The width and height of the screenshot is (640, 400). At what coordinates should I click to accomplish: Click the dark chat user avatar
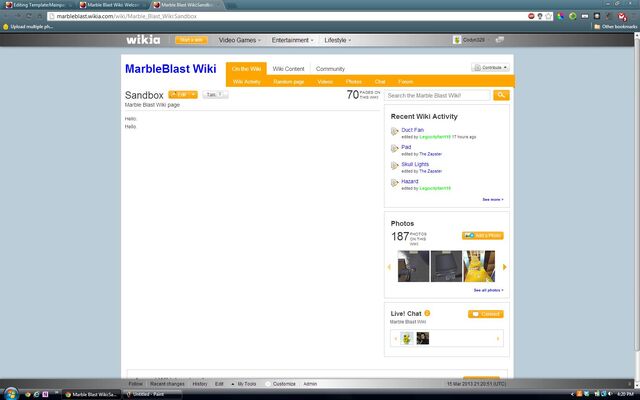coord(422,338)
